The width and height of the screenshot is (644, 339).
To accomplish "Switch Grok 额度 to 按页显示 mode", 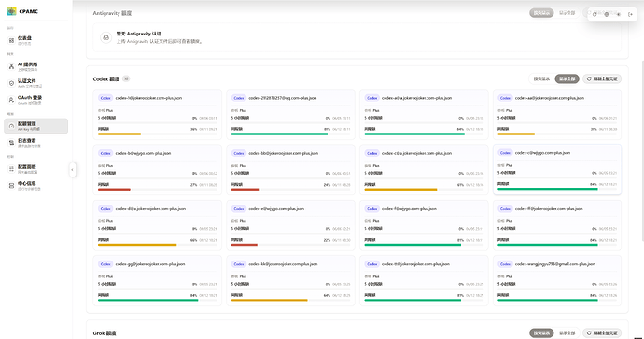I will (541, 333).
